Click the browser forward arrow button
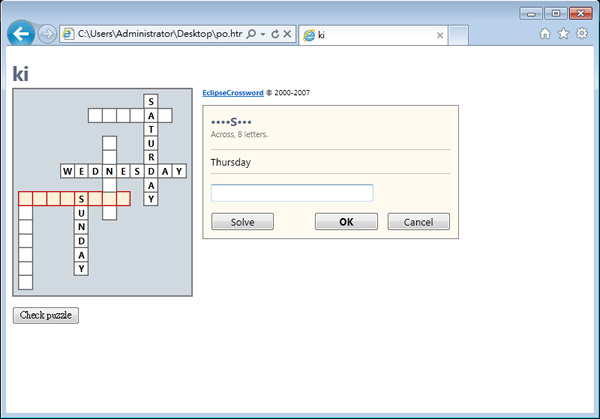Viewport: 600px width, 419px height. tap(47, 34)
